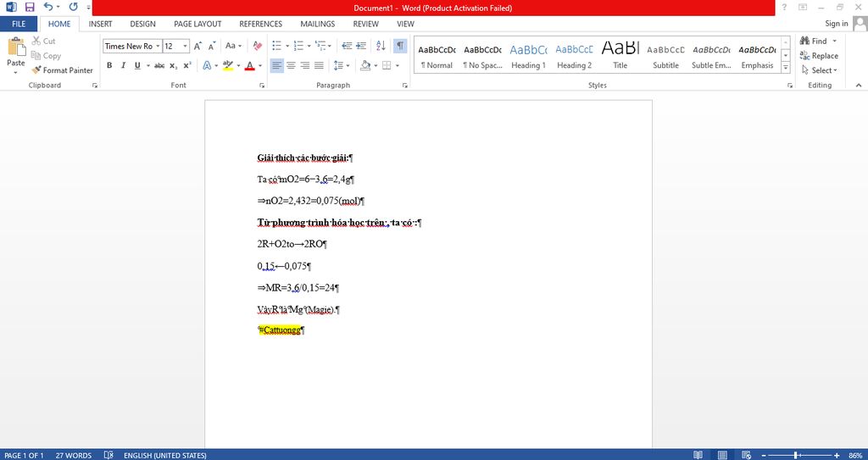Click the Undo arrow icon
This screenshot has height=460, width=868.
(48, 7)
